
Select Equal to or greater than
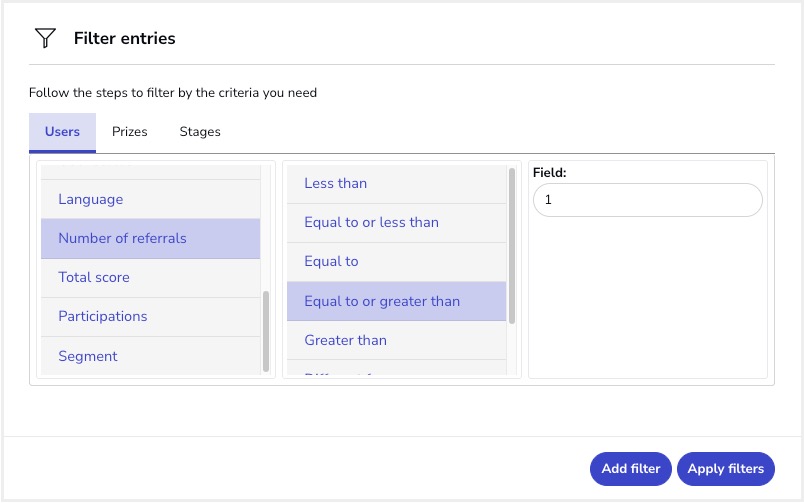(396, 301)
